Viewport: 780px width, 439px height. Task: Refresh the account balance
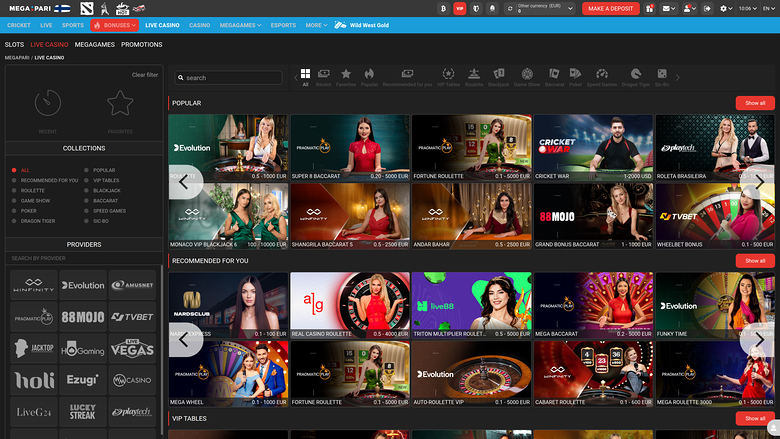coord(509,8)
